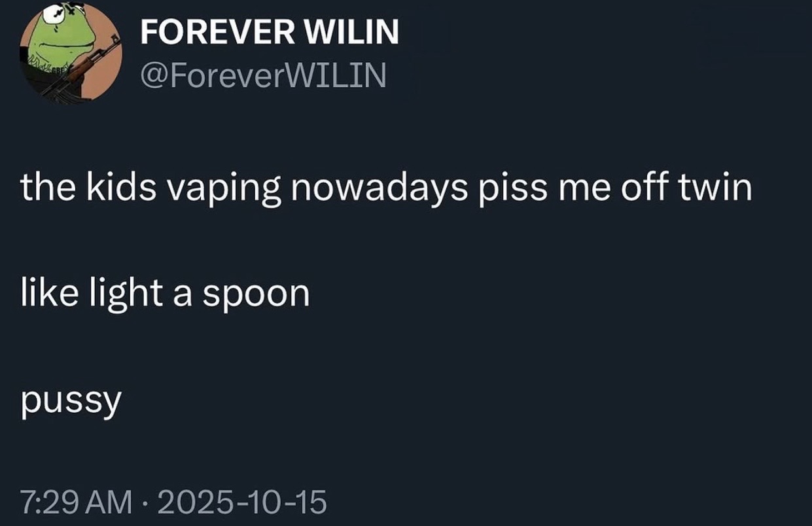Click the "like light a spoon" line
This screenshot has width=812, height=526.
165,293
